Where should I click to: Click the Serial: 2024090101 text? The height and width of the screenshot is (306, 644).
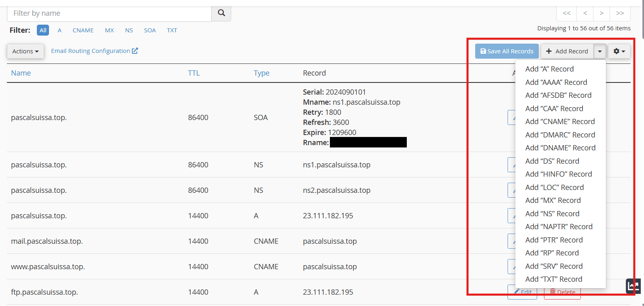point(334,92)
